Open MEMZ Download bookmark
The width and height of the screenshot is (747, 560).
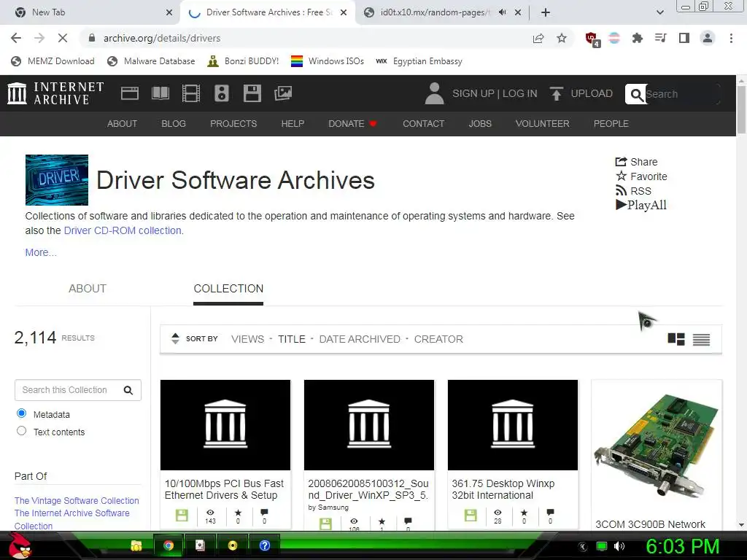[x=53, y=61]
